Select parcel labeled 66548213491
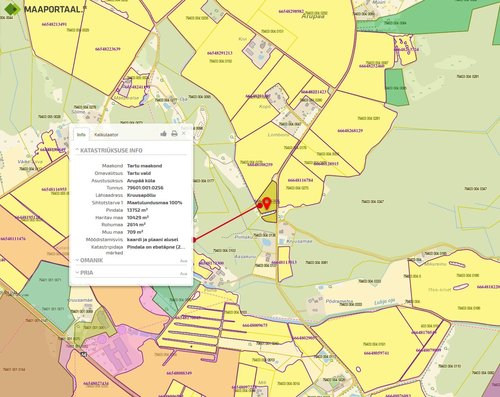 coord(54,24)
